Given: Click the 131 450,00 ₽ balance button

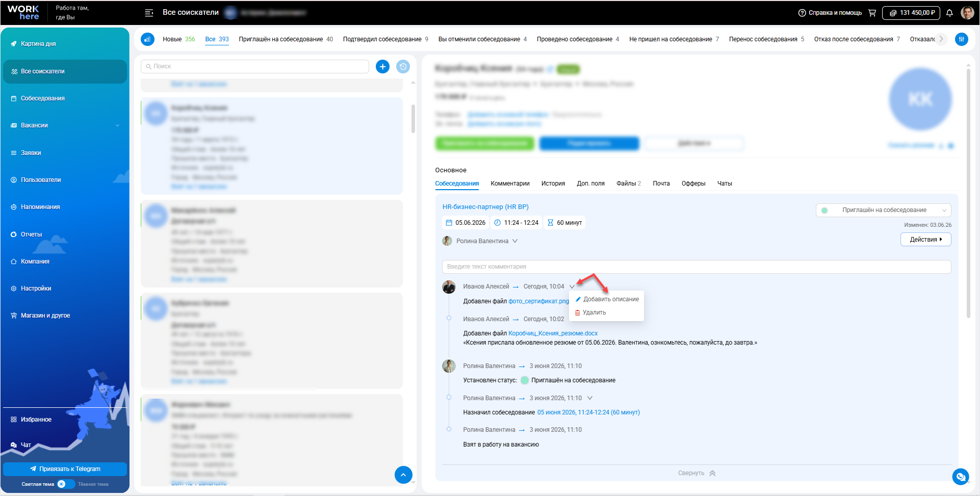Looking at the screenshot, I should coord(911,13).
